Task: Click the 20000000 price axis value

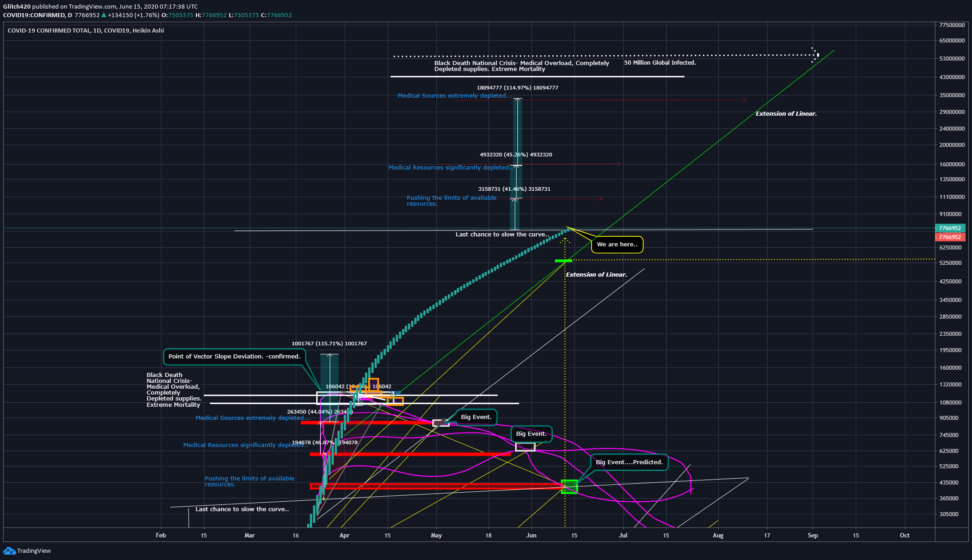Action: click(x=952, y=145)
